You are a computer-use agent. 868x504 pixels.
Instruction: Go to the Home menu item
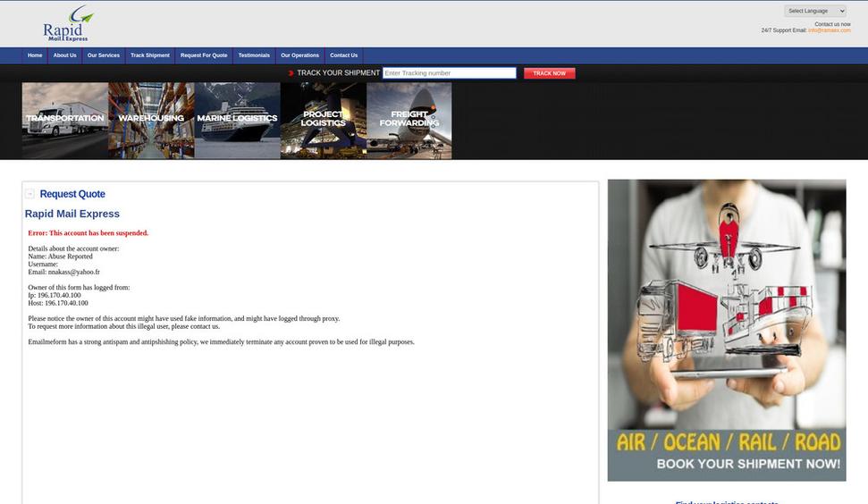[x=35, y=55]
